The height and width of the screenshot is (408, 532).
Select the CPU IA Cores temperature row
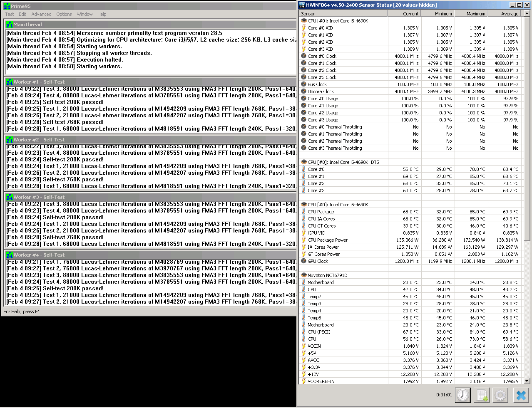point(411,219)
